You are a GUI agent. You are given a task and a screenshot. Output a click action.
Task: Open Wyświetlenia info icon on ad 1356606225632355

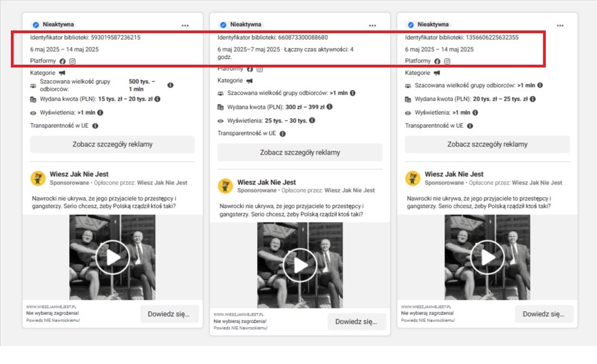tap(475, 113)
